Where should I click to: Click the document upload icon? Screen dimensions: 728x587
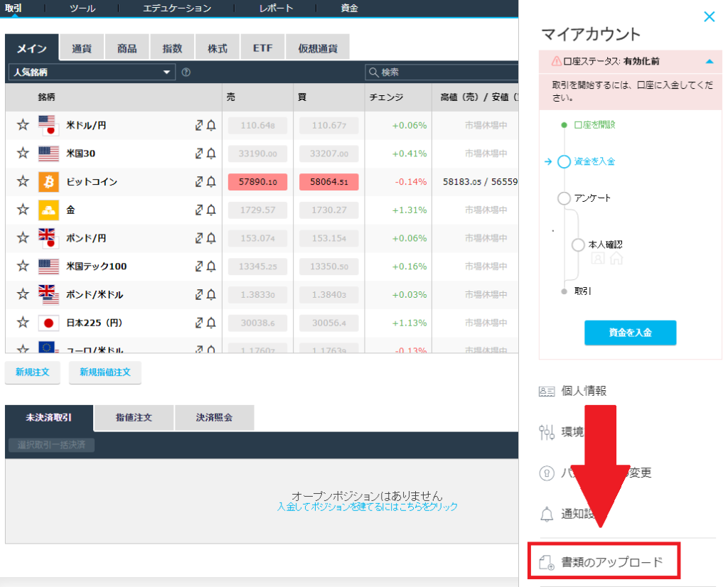click(x=547, y=562)
